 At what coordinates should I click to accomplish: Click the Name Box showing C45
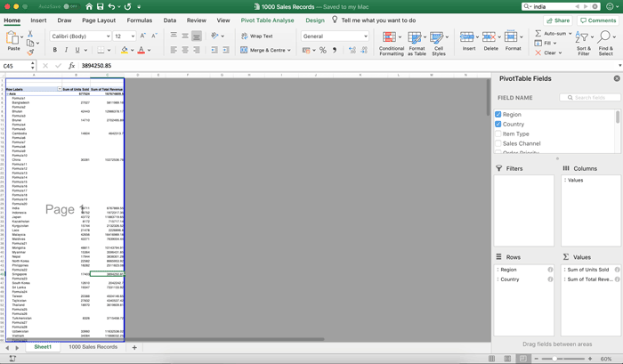(16, 66)
